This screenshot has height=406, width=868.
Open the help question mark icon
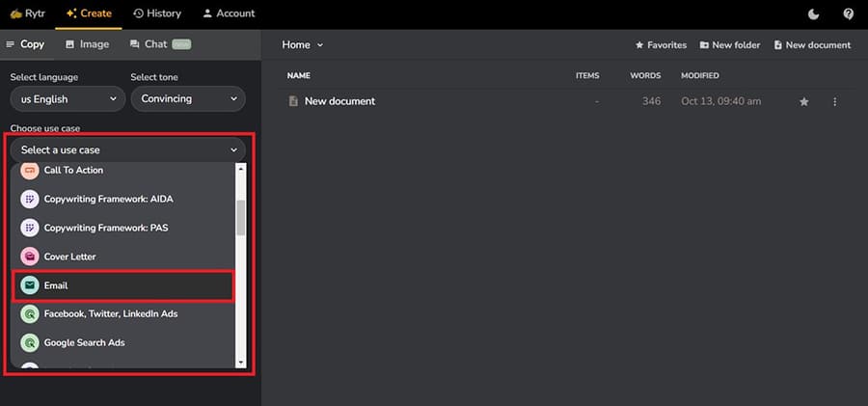(x=848, y=14)
